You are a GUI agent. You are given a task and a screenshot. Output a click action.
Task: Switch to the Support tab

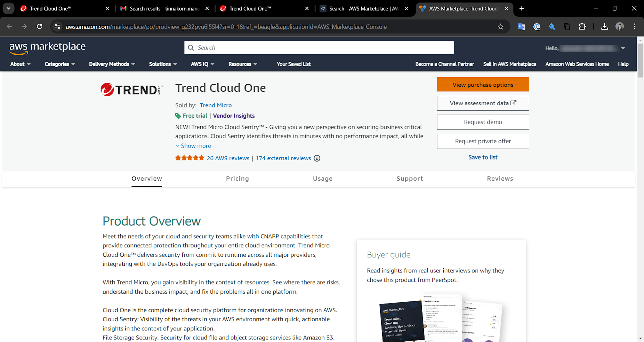click(x=410, y=179)
